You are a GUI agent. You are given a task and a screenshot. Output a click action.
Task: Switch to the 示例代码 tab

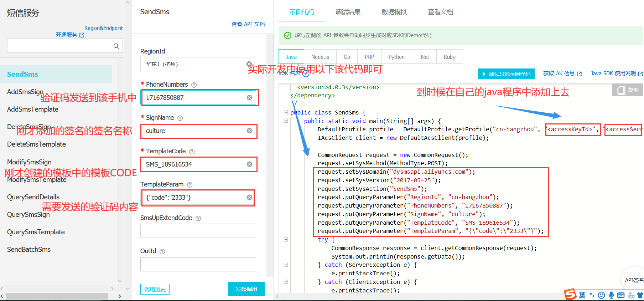(x=302, y=12)
